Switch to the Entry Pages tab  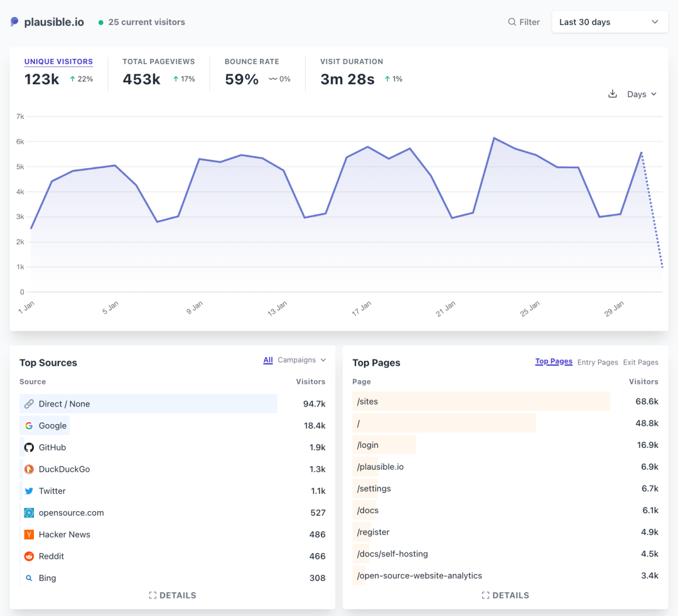(598, 362)
